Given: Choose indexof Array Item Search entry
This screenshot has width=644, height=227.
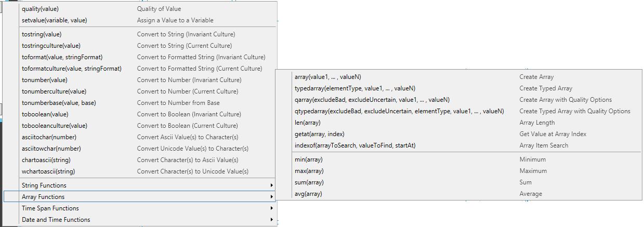Looking at the screenshot, I should 354,145.
